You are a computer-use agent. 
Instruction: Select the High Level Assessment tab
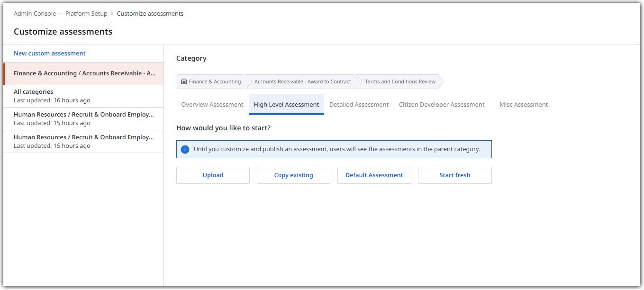click(286, 105)
